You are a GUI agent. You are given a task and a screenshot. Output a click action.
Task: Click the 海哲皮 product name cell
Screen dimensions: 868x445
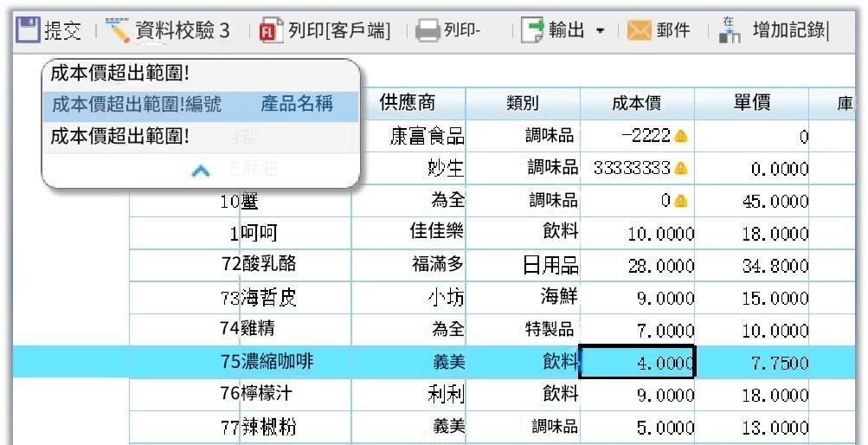click(x=296, y=298)
